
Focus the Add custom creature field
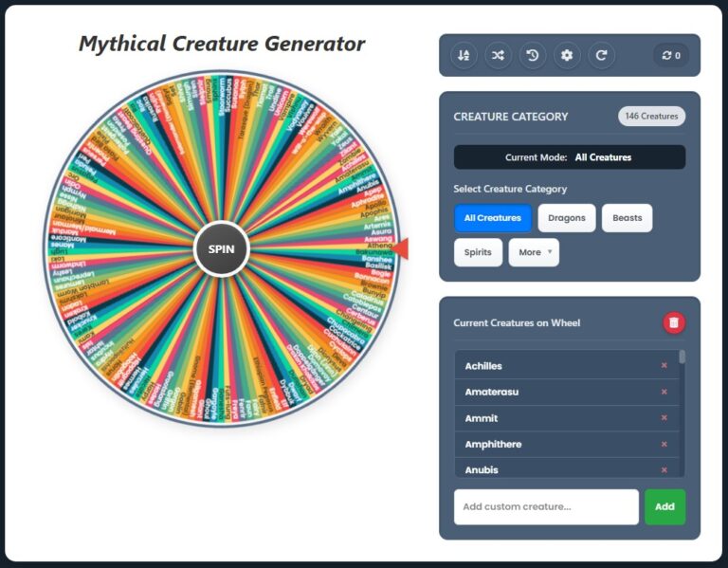[546, 506]
